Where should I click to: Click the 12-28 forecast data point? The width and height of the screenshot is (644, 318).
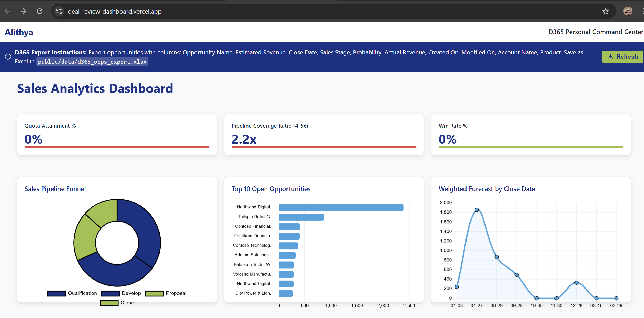[576, 283]
